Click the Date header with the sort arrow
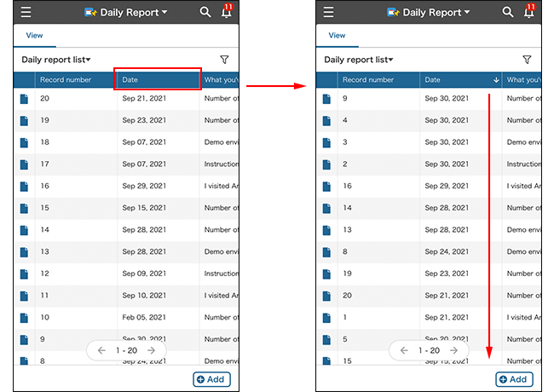554x392 pixels. tap(460, 80)
